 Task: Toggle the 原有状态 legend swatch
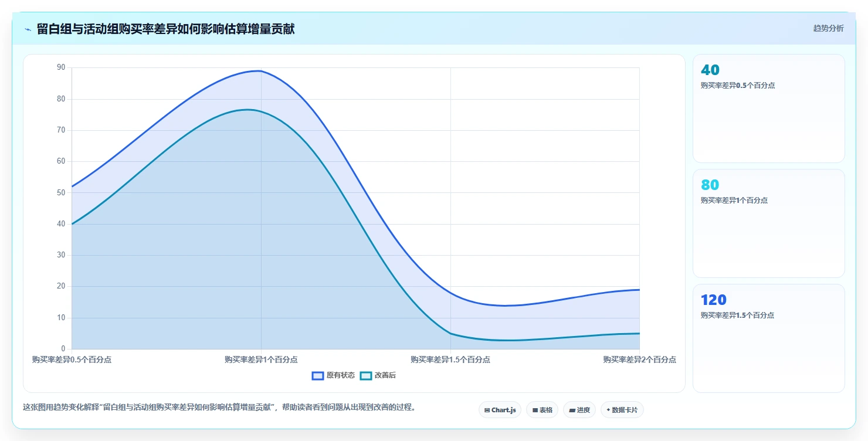pyautogui.click(x=318, y=375)
